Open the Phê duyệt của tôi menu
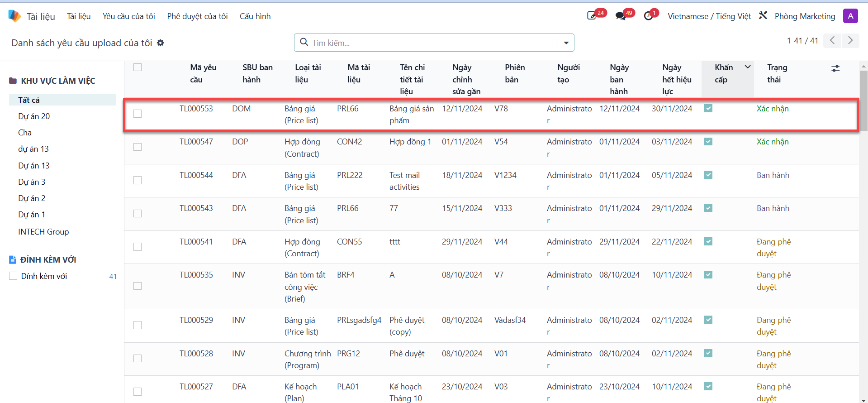 pos(197,16)
